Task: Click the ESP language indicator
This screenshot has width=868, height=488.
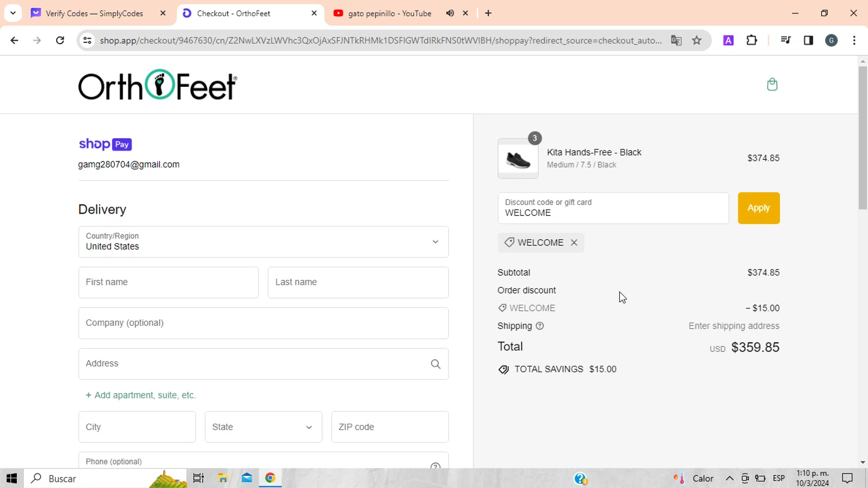Action: point(779,479)
